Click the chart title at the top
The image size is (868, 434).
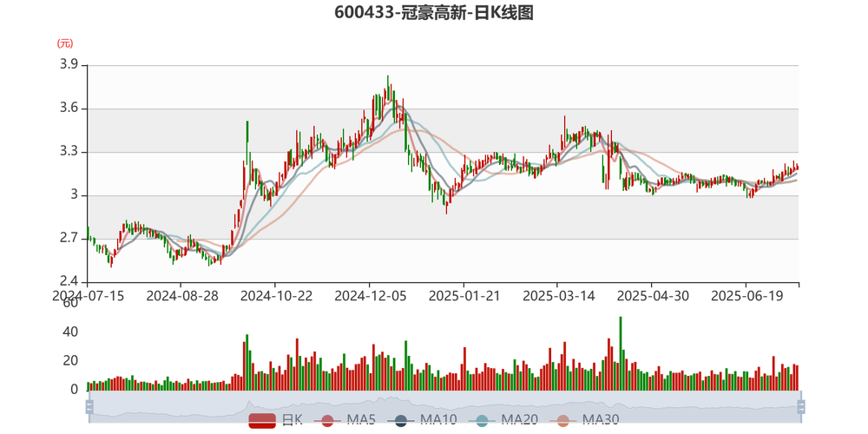[x=434, y=13]
